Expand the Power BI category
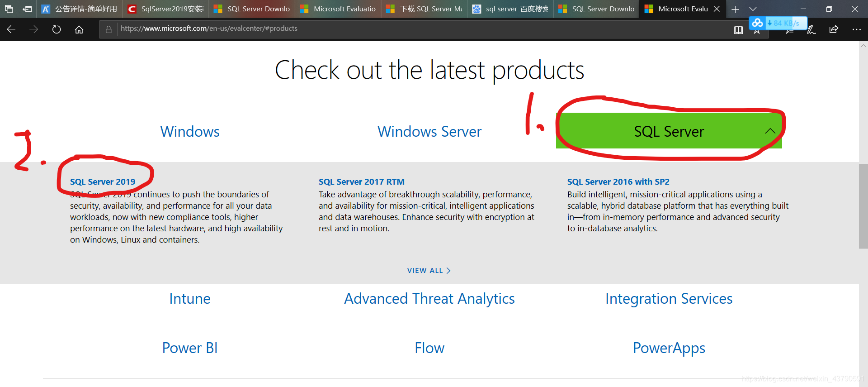The image size is (868, 387). [190, 348]
